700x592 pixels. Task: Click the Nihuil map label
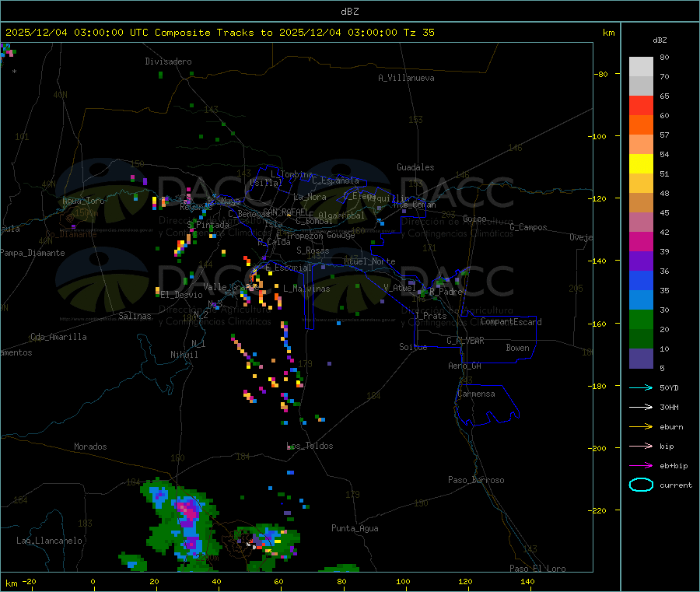coord(184,355)
